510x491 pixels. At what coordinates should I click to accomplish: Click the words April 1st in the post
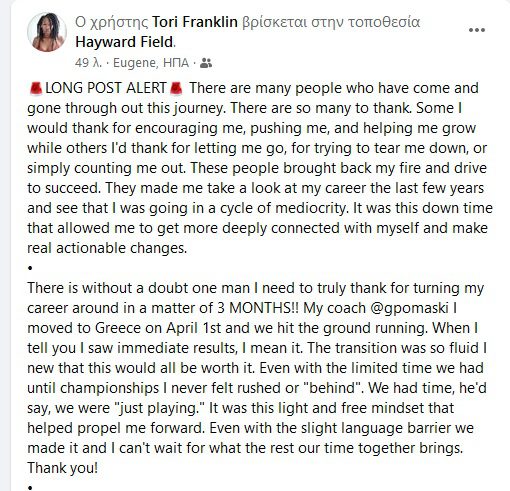[194, 328]
